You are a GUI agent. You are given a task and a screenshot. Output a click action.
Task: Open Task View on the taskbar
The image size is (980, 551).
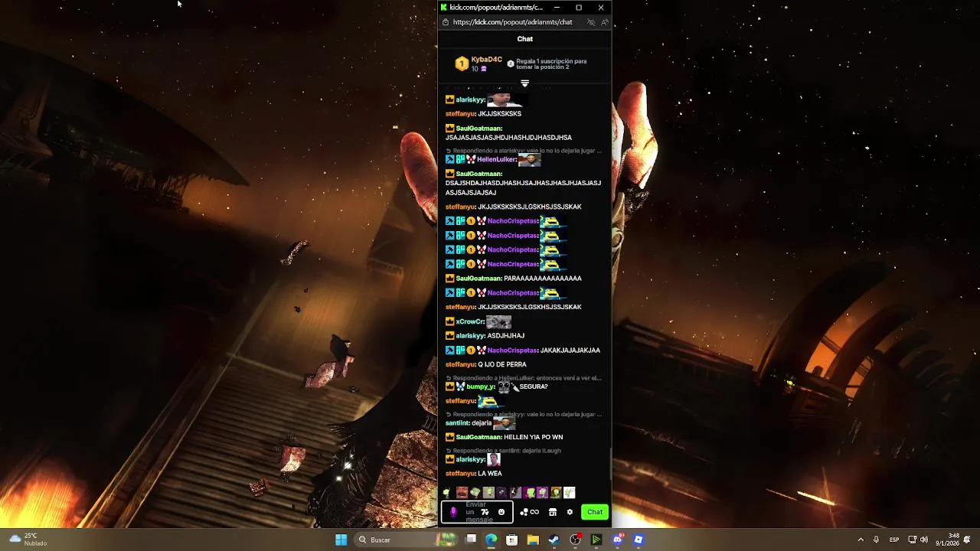[471, 540]
